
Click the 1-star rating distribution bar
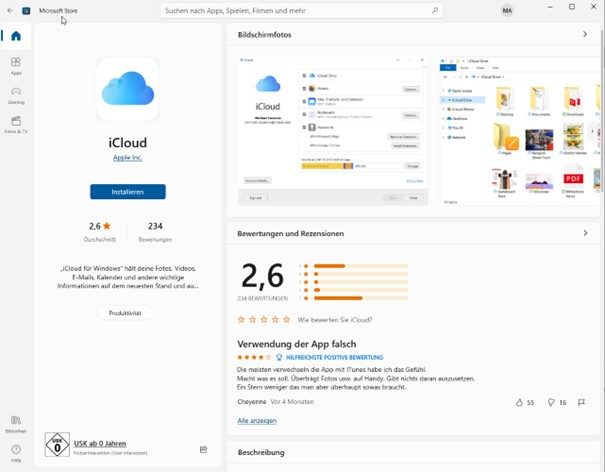coord(361,298)
